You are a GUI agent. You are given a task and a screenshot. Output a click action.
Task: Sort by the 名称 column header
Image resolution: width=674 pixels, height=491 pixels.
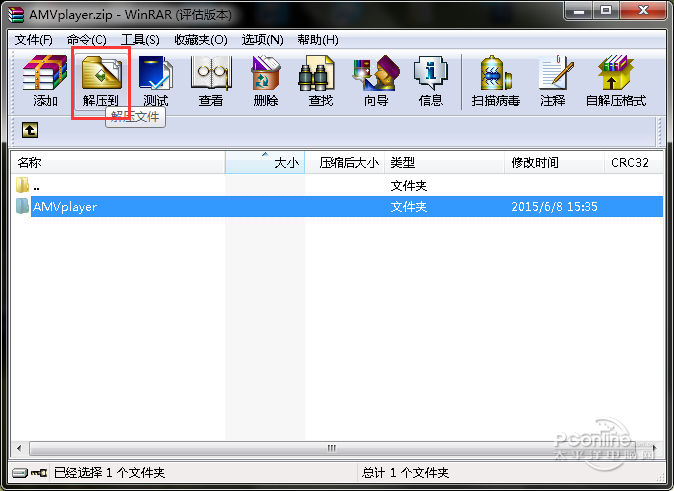(x=118, y=163)
